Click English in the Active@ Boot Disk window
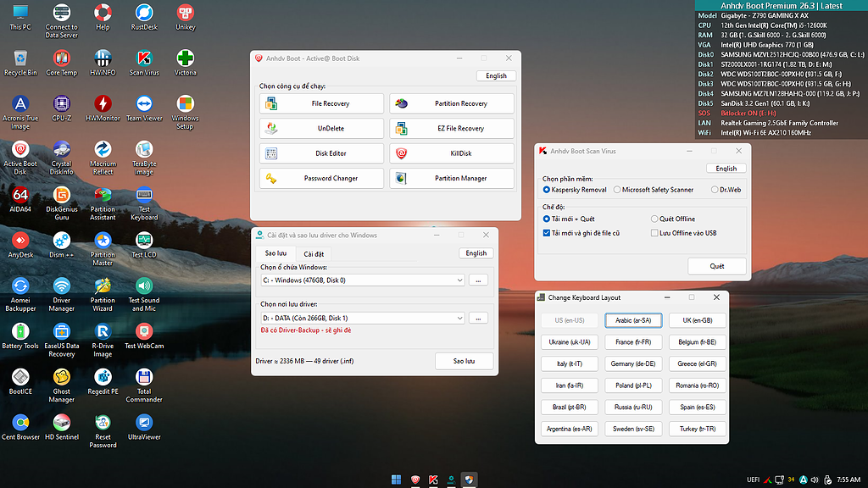Image resolution: width=868 pixels, height=488 pixels. coord(496,75)
